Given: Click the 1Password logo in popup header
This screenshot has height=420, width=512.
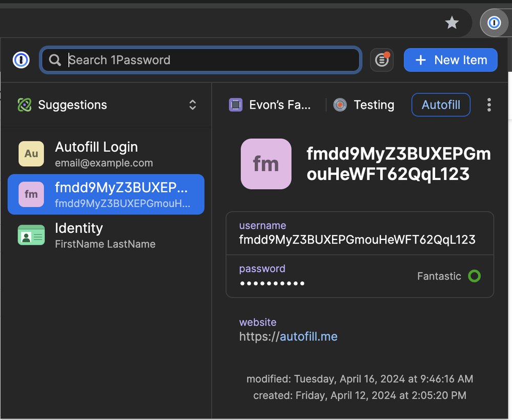Looking at the screenshot, I should [x=21, y=60].
